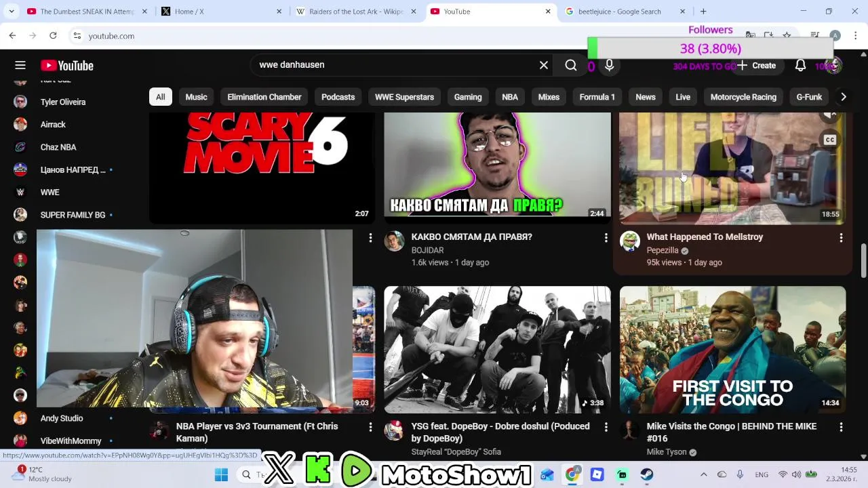Image resolution: width=868 pixels, height=488 pixels.
Task: Click the page vertical scrollbar thumb
Action: [863, 261]
